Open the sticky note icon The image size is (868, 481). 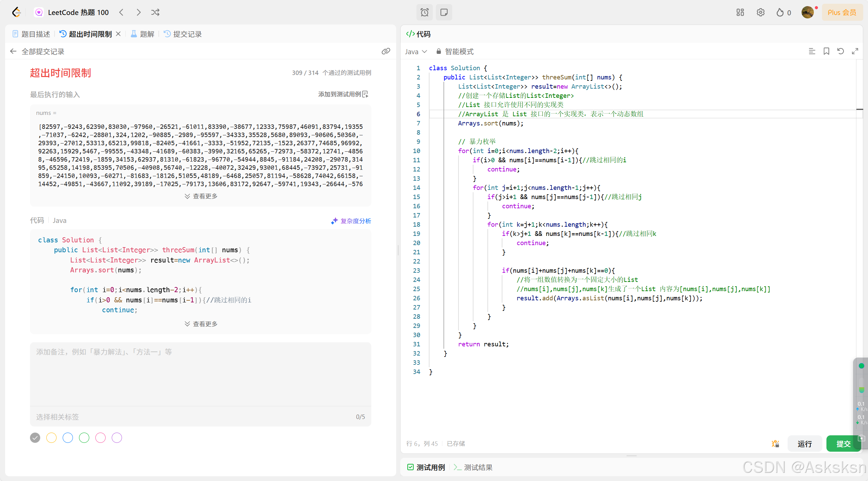tap(444, 13)
